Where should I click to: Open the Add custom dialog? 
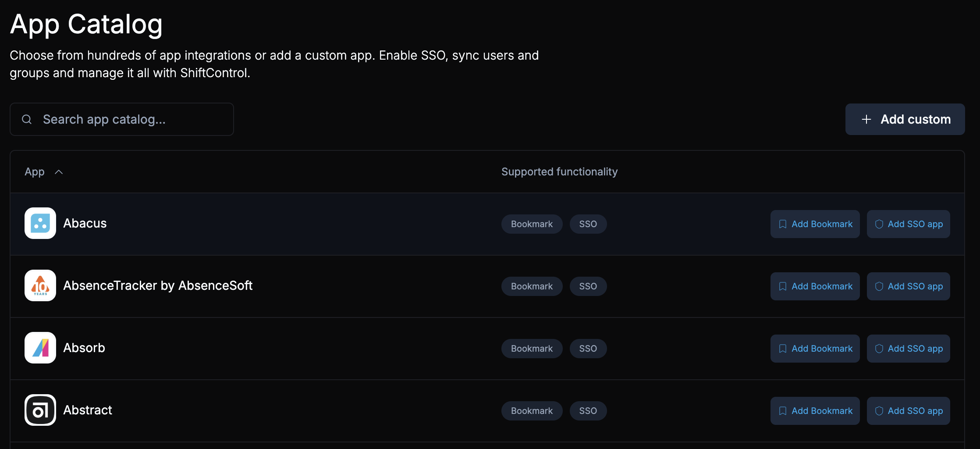click(905, 119)
